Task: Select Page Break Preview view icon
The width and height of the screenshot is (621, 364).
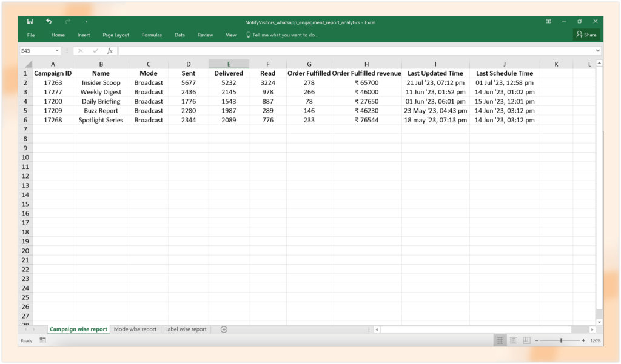Action: 526,341
